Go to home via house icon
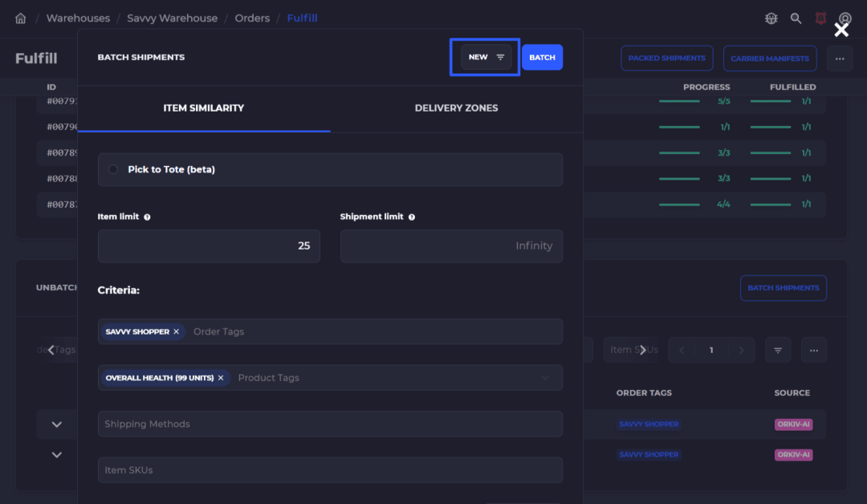 (20, 18)
